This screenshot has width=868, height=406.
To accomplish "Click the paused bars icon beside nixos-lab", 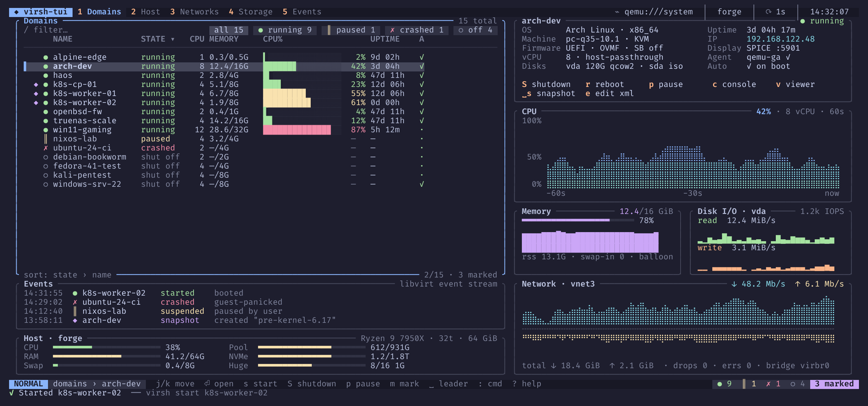I will click(46, 139).
